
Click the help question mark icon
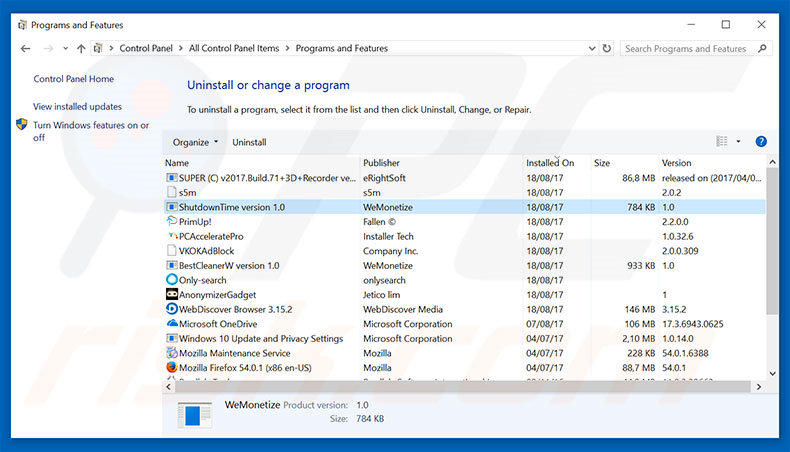[761, 142]
